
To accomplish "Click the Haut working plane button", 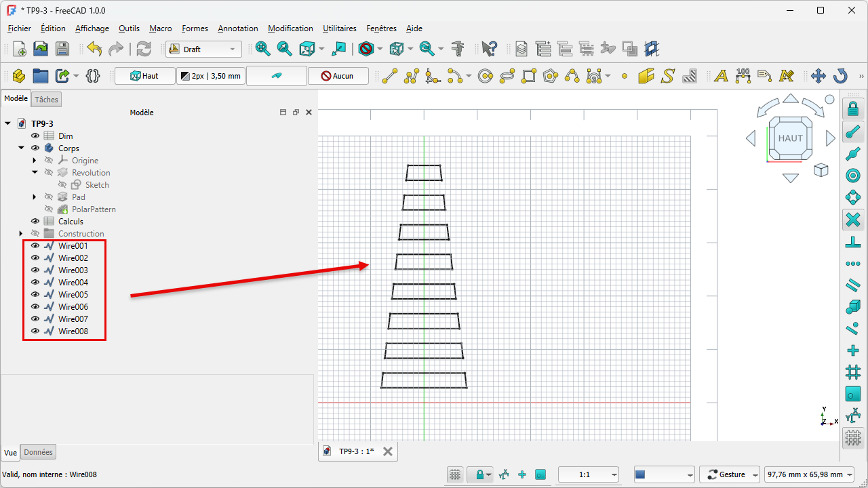I will [x=144, y=76].
